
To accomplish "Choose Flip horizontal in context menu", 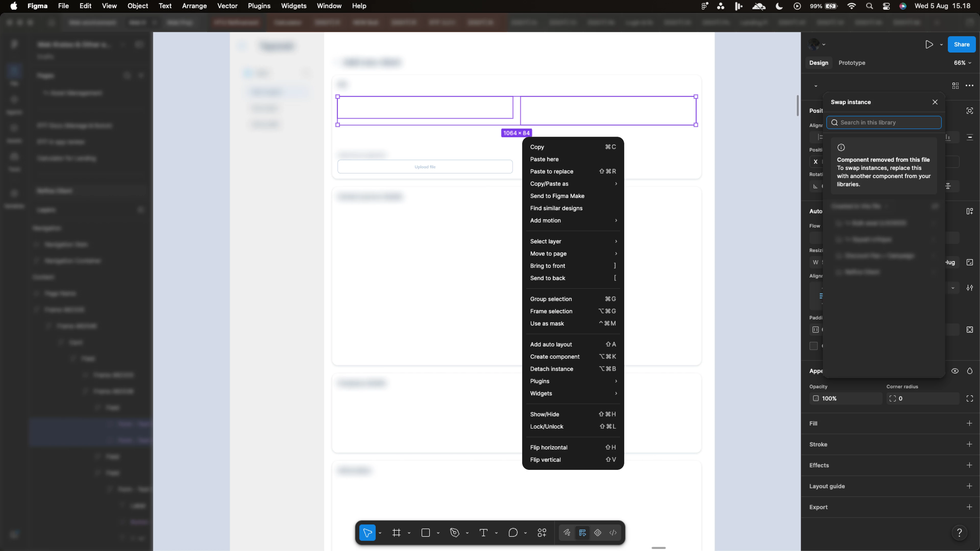I will click(x=573, y=448).
